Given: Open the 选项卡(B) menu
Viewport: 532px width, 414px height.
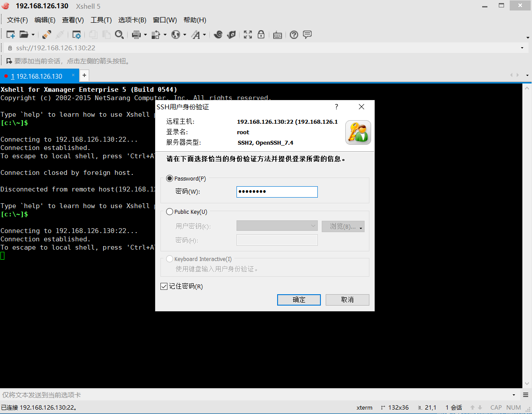Looking at the screenshot, I should pyautogui.click(x=132, y=20).
